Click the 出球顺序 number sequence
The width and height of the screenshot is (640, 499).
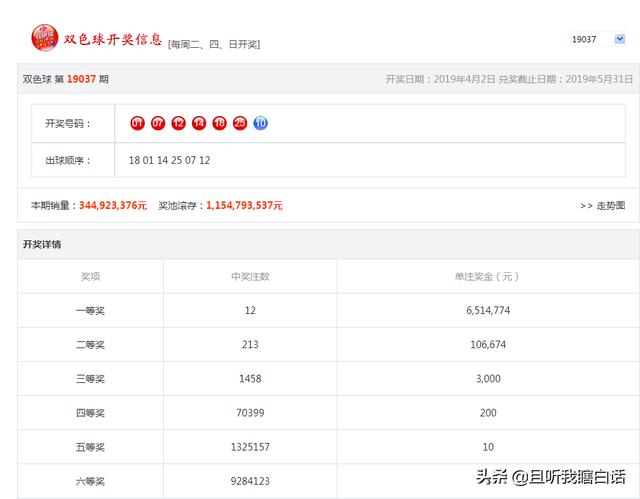click(169, 160)
